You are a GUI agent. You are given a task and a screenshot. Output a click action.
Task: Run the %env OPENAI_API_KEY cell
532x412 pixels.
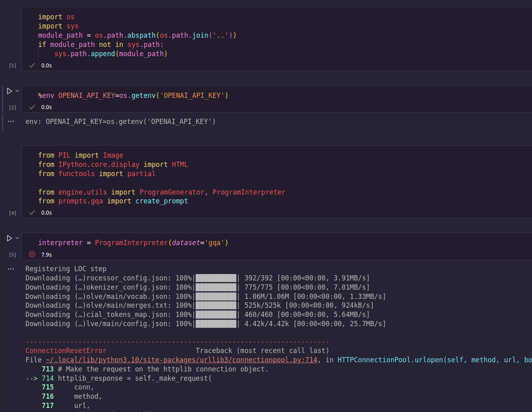coord(9,91)
